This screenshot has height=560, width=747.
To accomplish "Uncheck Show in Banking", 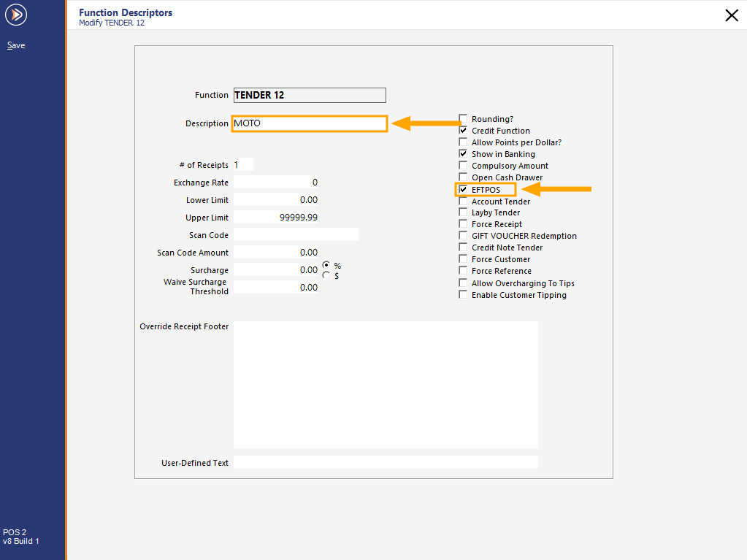I will tap(463, 153).
